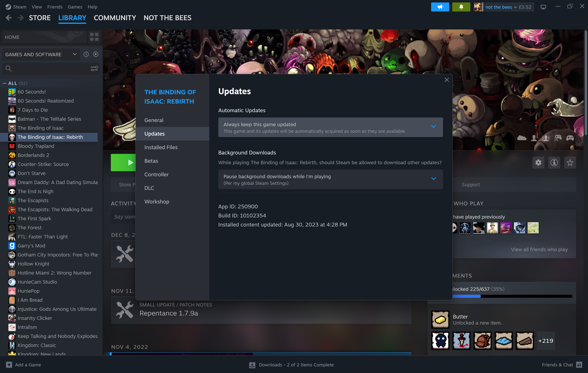Click the Add a Game plus icon

tap(9, 365)
